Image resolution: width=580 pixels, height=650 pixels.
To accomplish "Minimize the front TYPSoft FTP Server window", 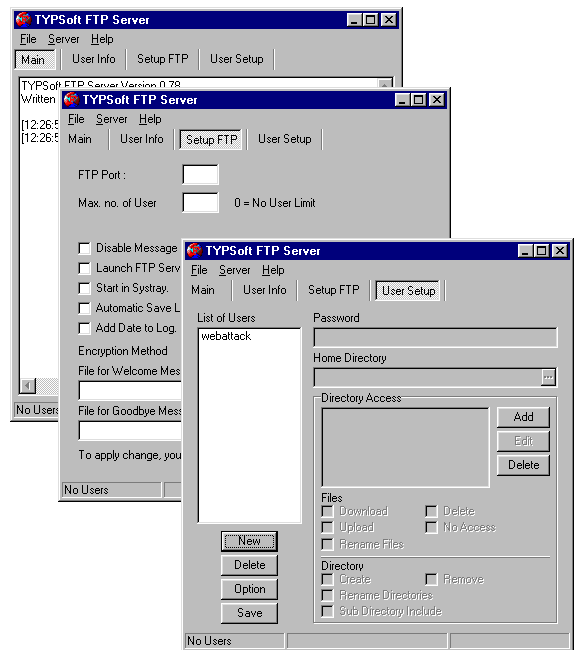I will pos(525,251).
